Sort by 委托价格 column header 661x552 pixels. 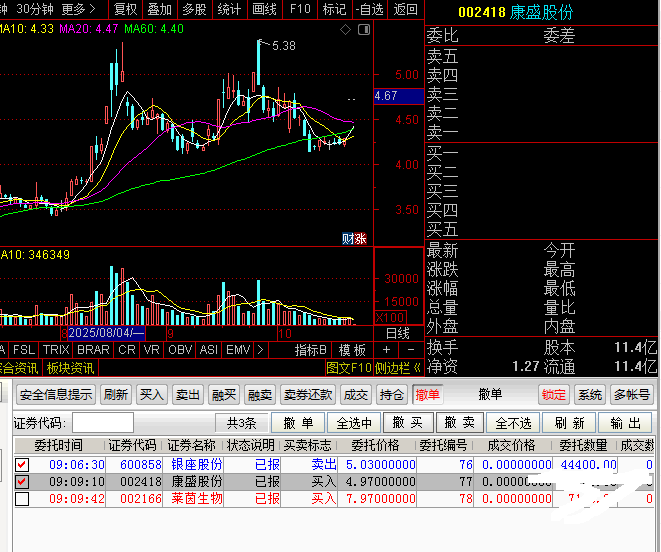375,445
